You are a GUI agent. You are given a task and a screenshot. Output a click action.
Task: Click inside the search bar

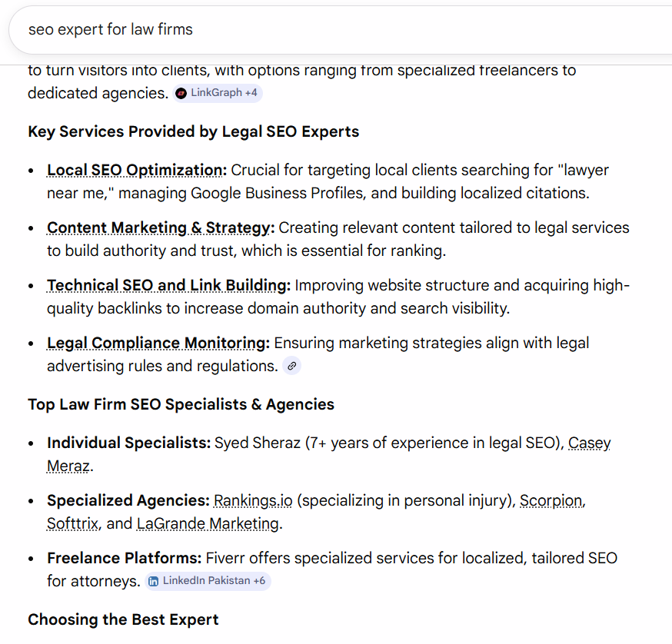click(336, 30)
